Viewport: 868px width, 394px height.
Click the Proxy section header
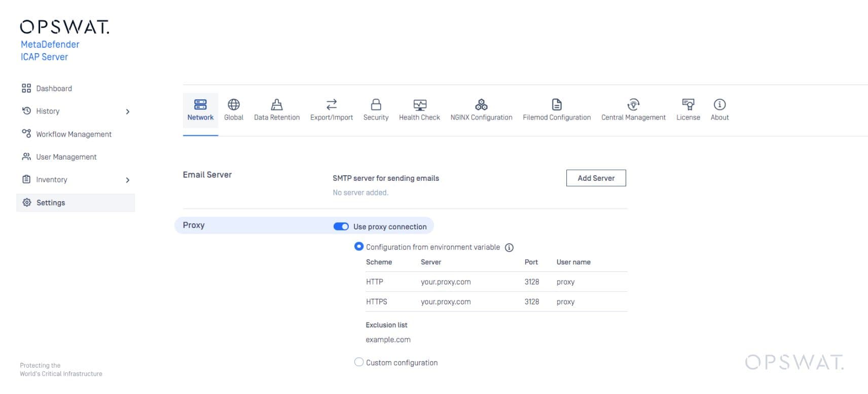point(194,225)
